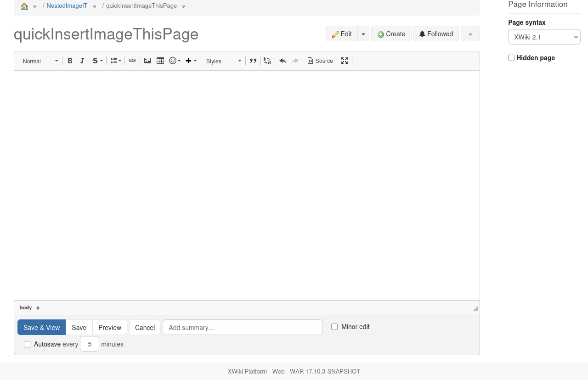588x380 pixels.
Task: Click the undo arrow
Action: click(283, 61)
